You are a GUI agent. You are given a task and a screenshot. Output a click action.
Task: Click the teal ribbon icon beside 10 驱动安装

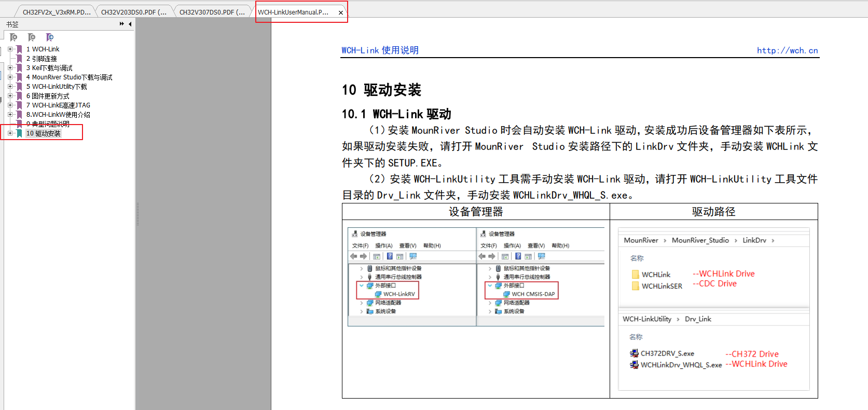[20, 133]
